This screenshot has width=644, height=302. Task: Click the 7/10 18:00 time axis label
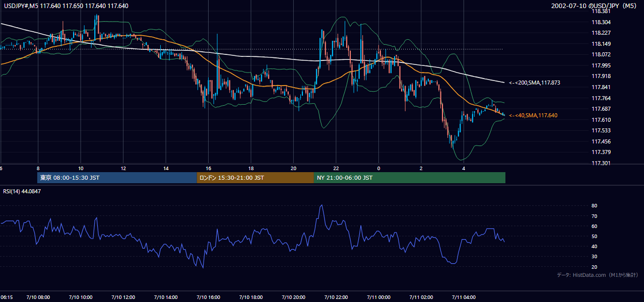pyautogui.click(x=251, y=297)
